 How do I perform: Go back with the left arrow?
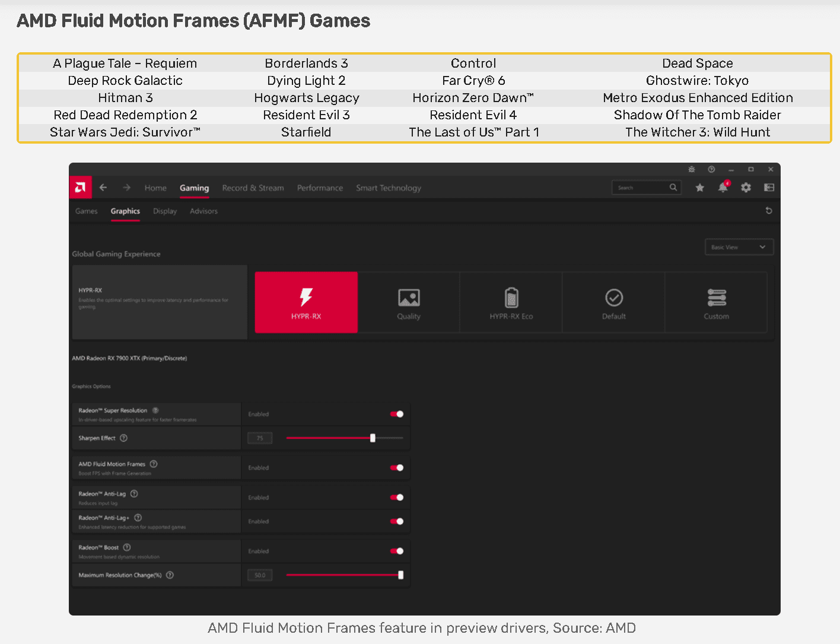pyautogui.click(x=103, y=188)
